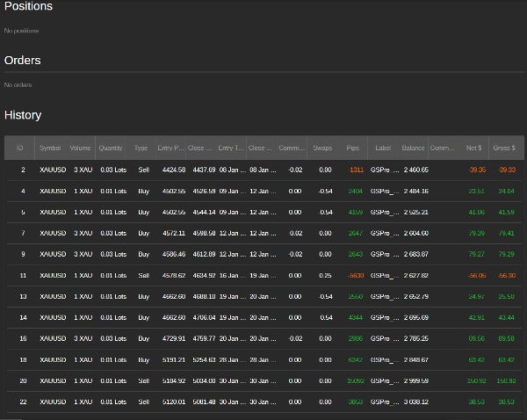Select trade ID 11 with -5630 pips

(x=265, y=275)
